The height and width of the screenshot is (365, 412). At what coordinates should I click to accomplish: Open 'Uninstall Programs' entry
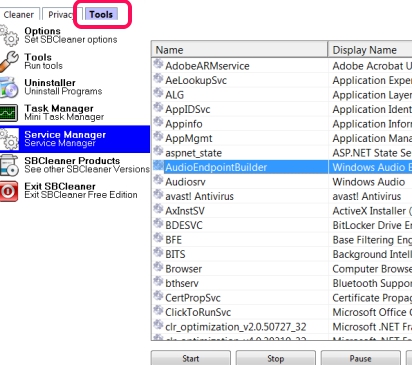(63, 91)
